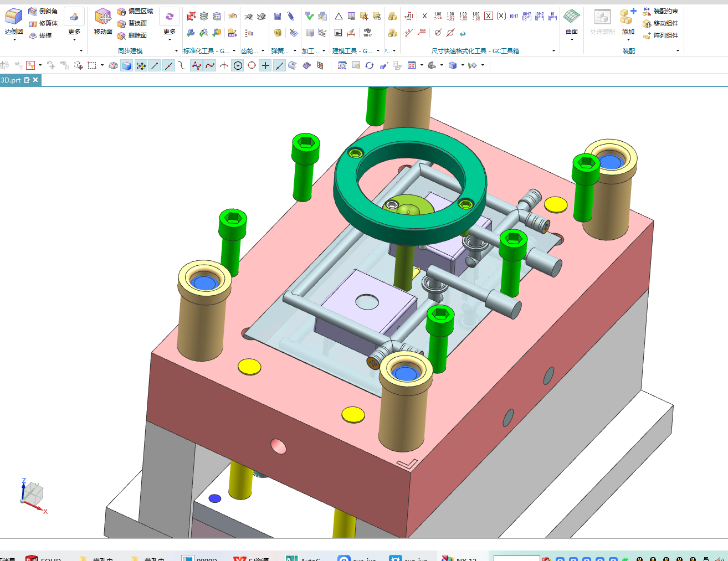This screenshot has height=561, width=728.
Task: Select the Move Component (移动组件) tool
Action: (x=660, y=23)
